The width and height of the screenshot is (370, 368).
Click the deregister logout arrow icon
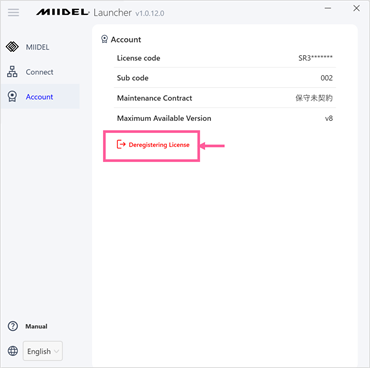(x=121, y=145)
